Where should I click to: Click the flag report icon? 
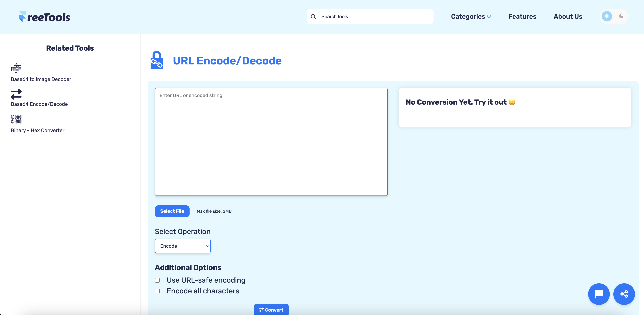[599, 294]
